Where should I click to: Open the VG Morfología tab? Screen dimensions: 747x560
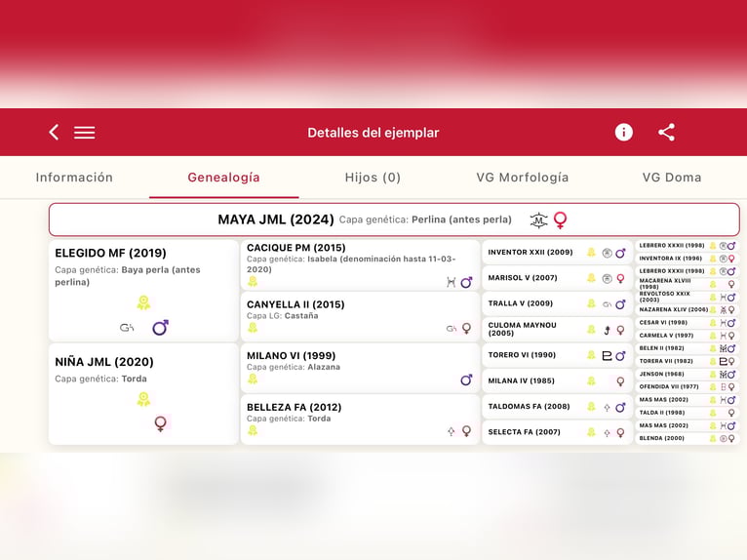pos(522,178)
